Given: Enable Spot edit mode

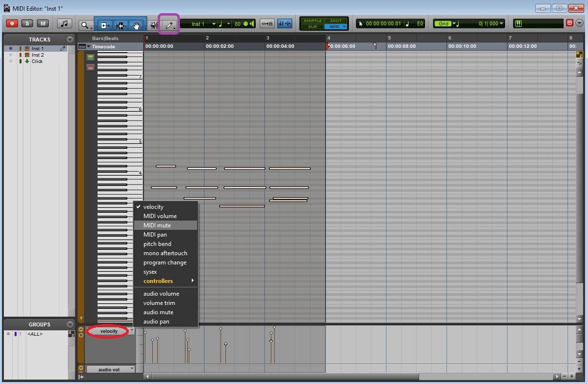Looking at the screenshot, I should 335,20.
